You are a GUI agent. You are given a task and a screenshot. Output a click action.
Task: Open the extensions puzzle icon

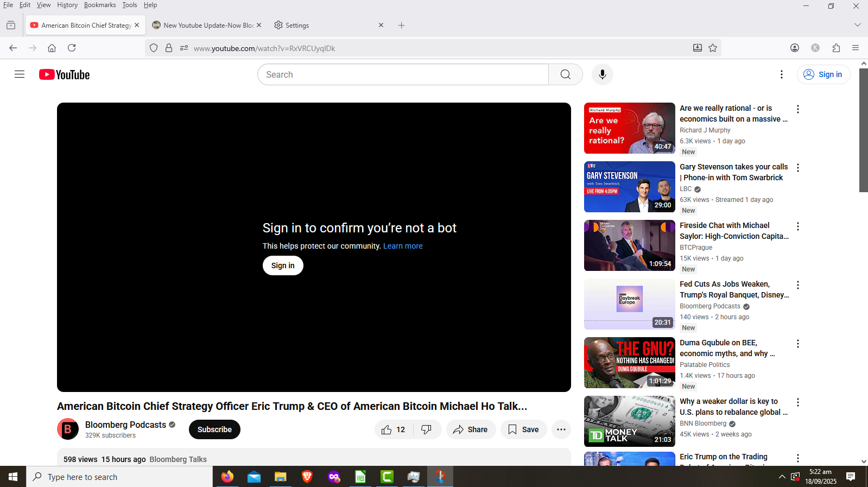tap(836, 48)
